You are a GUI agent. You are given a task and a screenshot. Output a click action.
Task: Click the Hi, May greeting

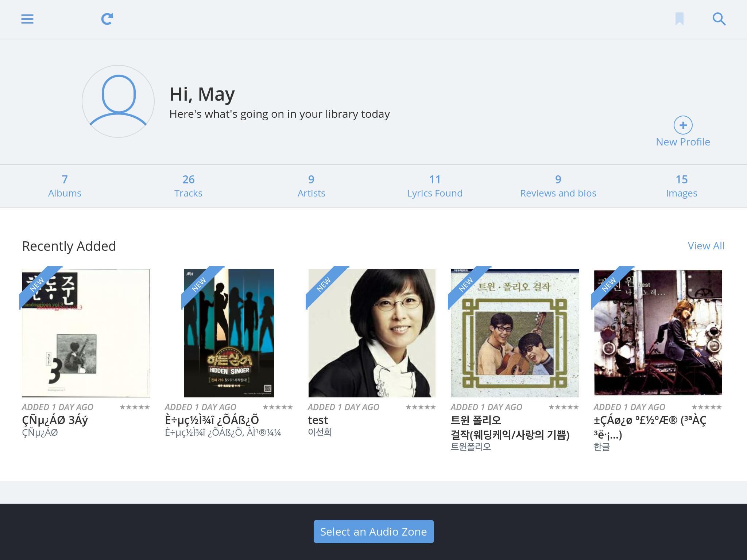tap(202, 94)
